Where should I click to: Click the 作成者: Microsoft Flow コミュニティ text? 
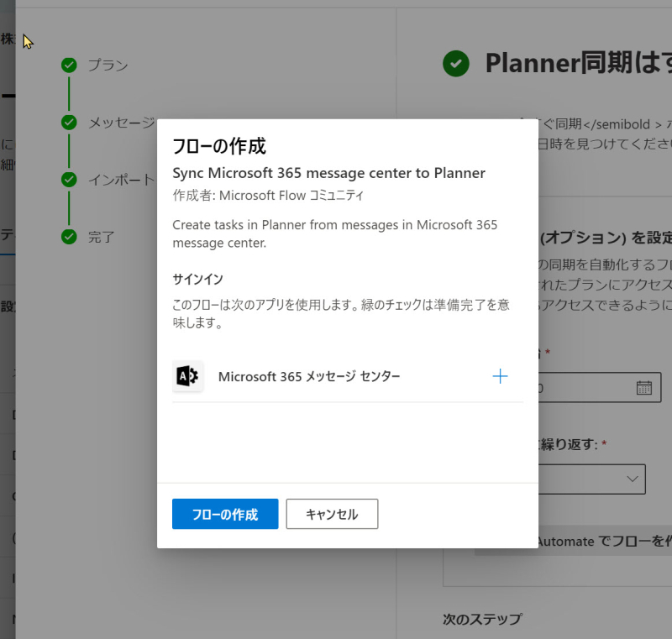268,196
